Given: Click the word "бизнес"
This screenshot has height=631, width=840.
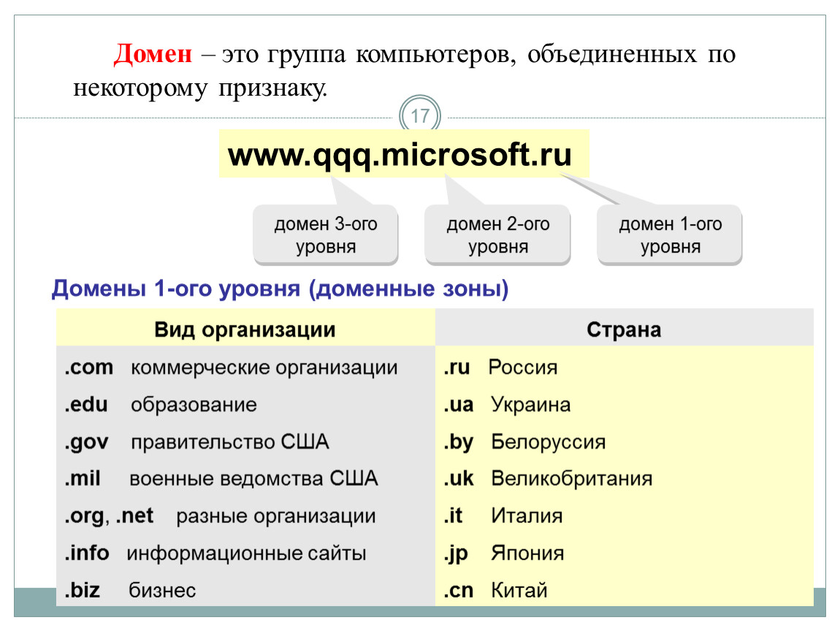Looking at the screenshot, I should click(x=162, y=590).
